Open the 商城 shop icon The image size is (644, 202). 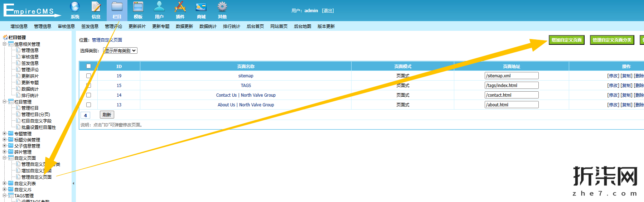pos(201,7)
